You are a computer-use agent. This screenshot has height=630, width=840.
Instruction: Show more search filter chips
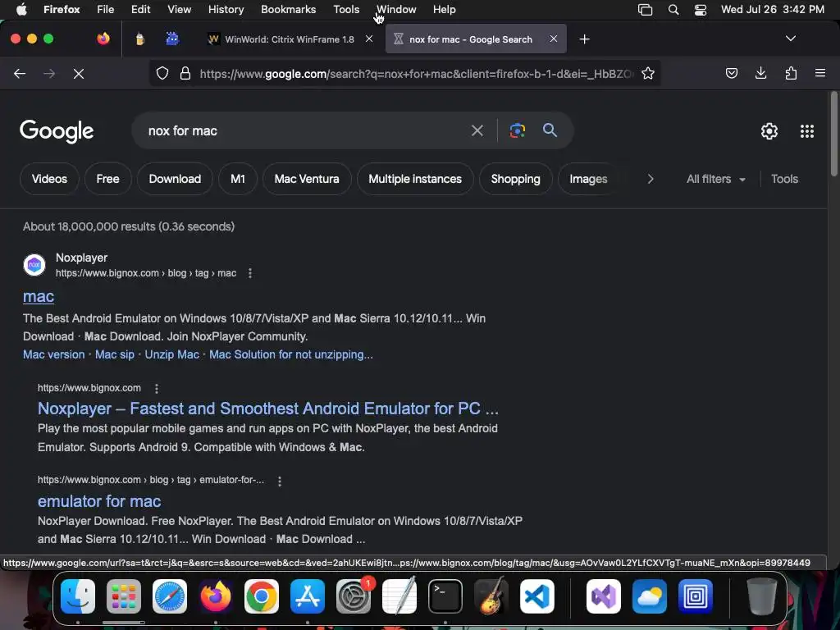pyautogui.click(x=651, y=179)
